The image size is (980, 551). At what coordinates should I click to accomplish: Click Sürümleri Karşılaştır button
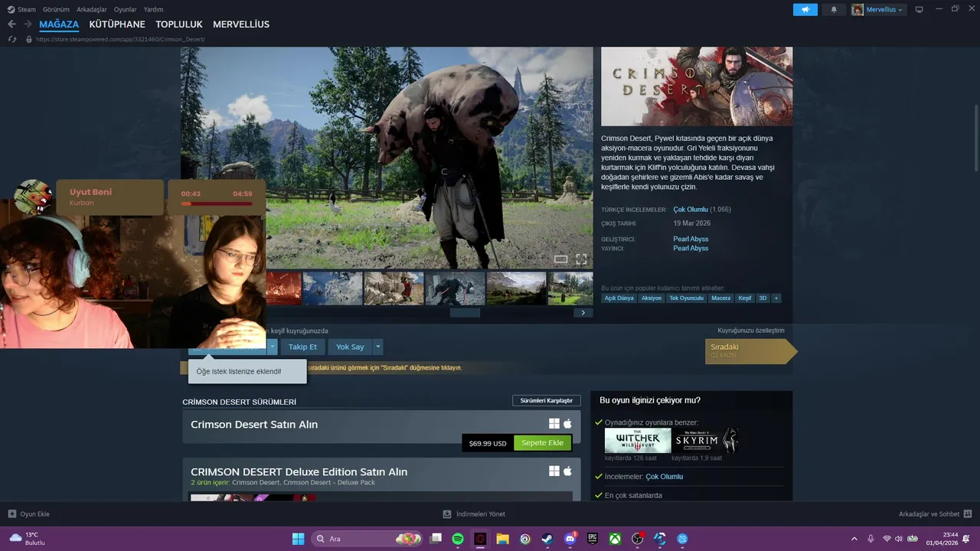point(547,400)
